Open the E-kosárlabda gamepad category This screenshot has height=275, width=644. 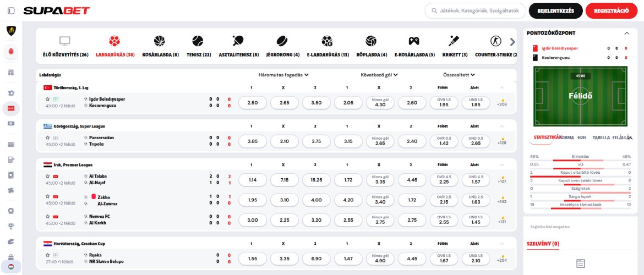[x=414, y=41]
